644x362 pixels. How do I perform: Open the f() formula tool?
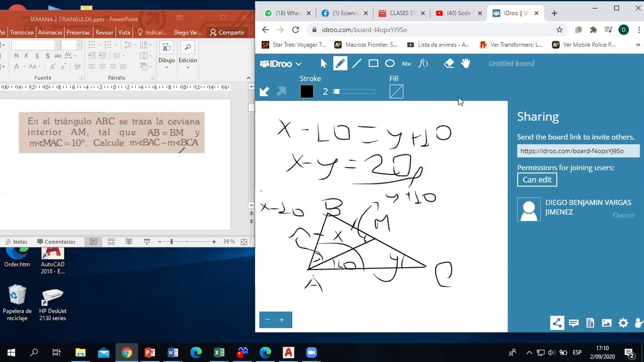coord(423,63)
